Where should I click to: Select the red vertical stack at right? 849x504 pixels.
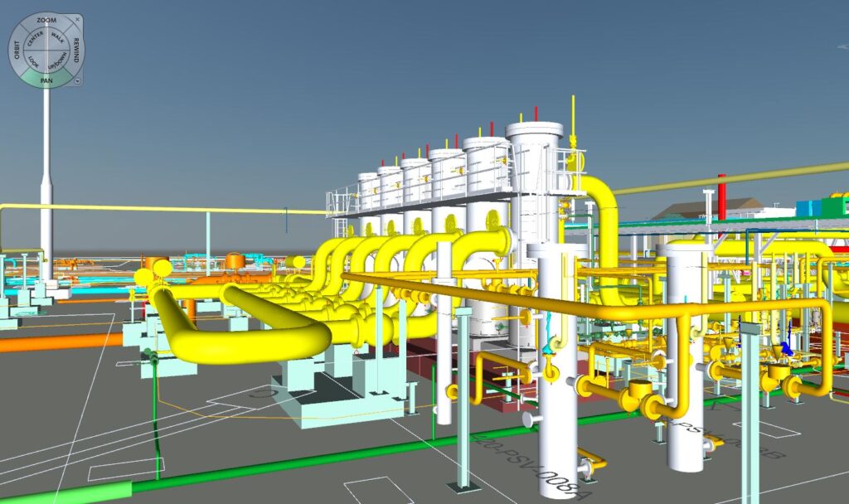click(x=720, y=196)
